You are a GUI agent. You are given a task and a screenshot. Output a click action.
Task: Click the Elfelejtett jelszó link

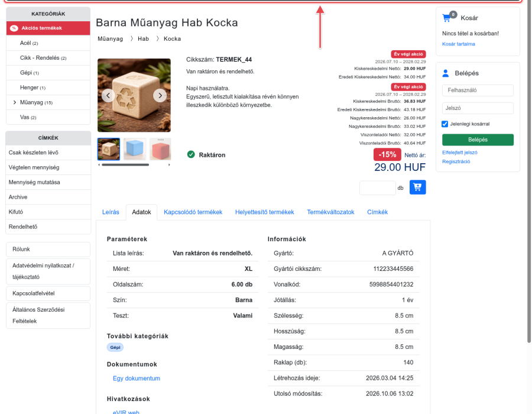coord(460,153)
